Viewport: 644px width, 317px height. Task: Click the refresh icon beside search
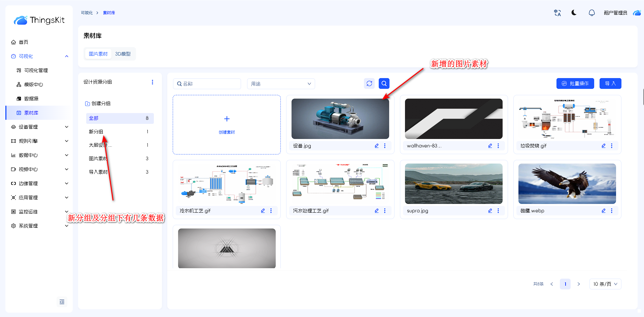tap(369, 83)
